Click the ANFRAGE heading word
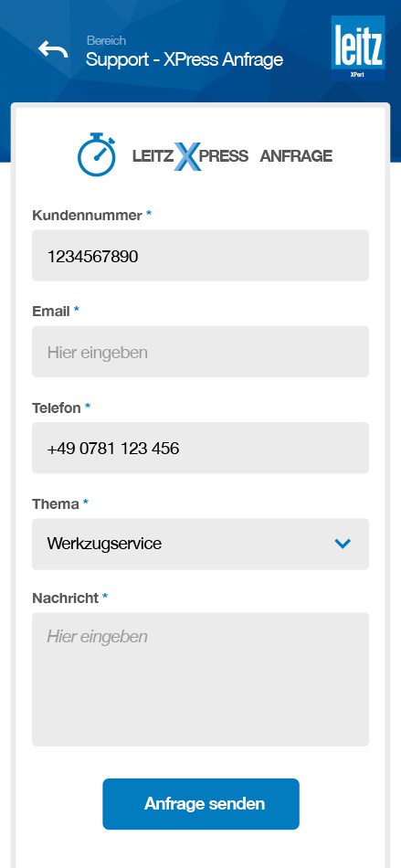The image size is (401, 868). pyautogui.click(x=296, y=156)
